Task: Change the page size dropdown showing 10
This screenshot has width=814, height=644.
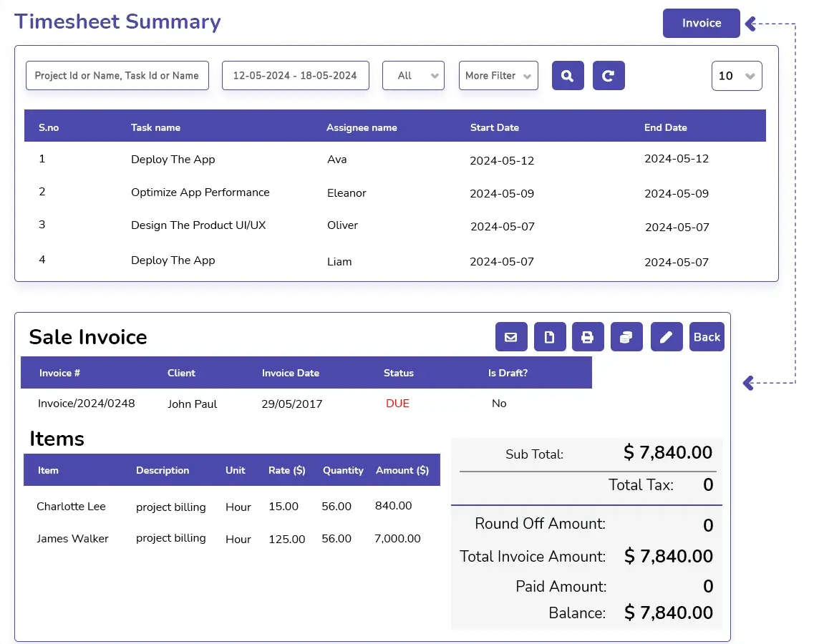Action: pos(737,76)
